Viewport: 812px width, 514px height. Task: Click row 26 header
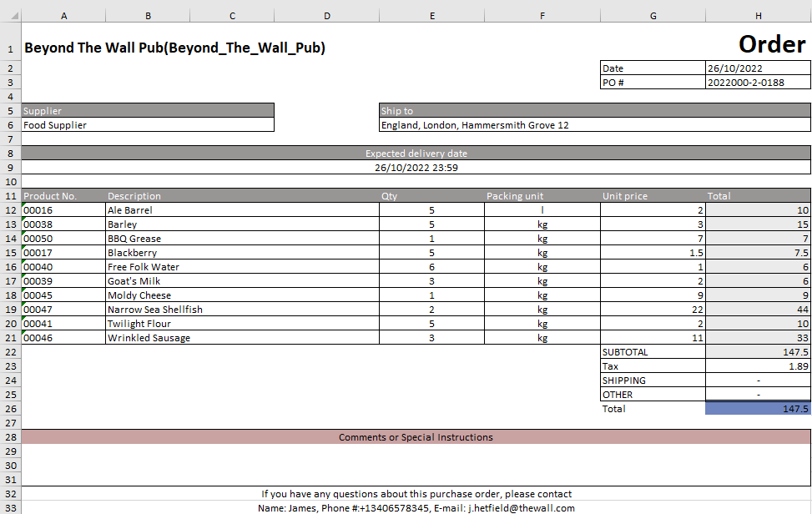point(10,409)
